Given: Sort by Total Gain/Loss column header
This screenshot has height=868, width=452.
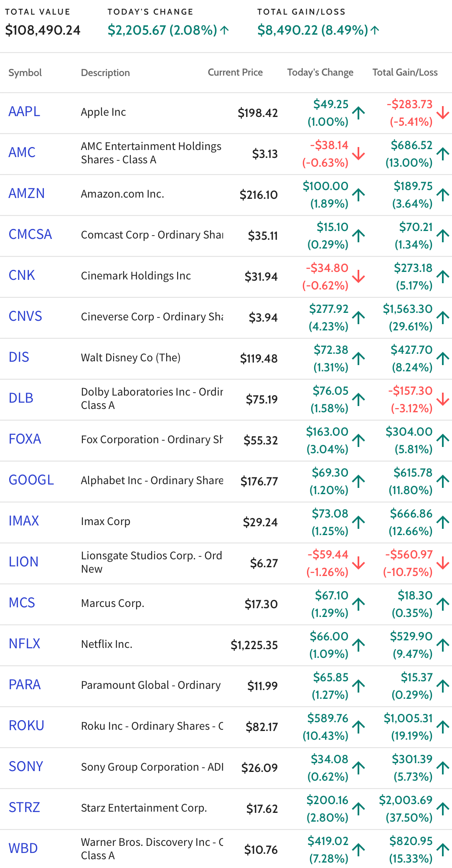Looking at the screenshot, I should (x=405, y=72).
